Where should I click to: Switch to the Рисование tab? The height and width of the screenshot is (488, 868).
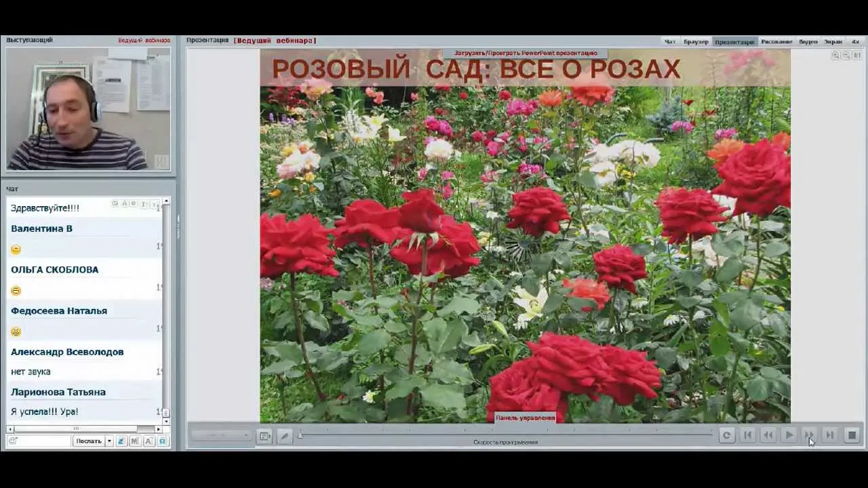[776, 41]
